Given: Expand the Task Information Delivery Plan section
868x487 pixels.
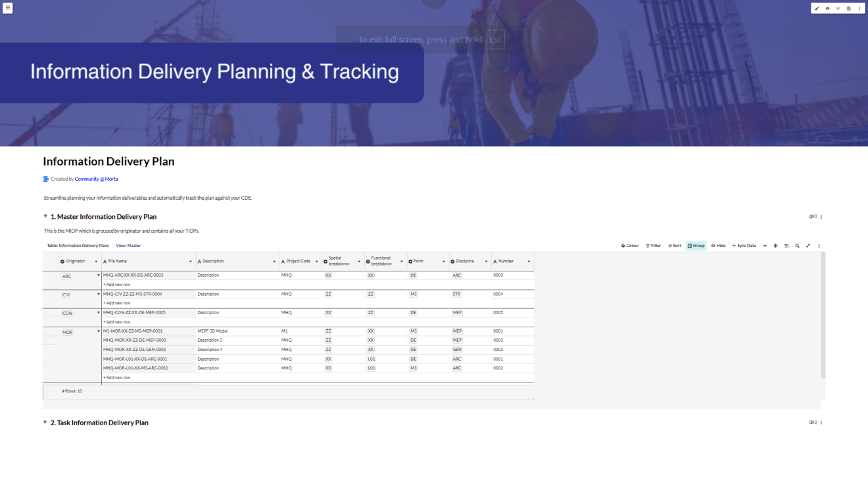Looking at the screenshot, I should click(x=45, y=423).
